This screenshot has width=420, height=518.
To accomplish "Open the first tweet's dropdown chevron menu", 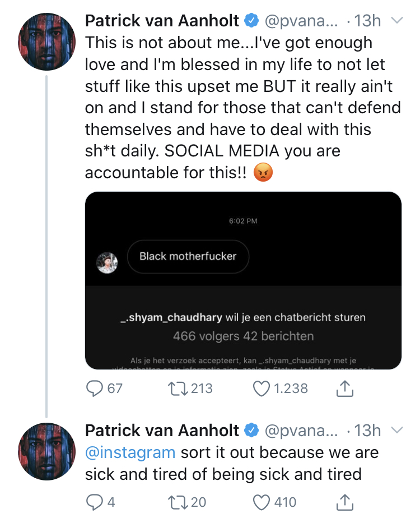I will (x=396, y=21).
